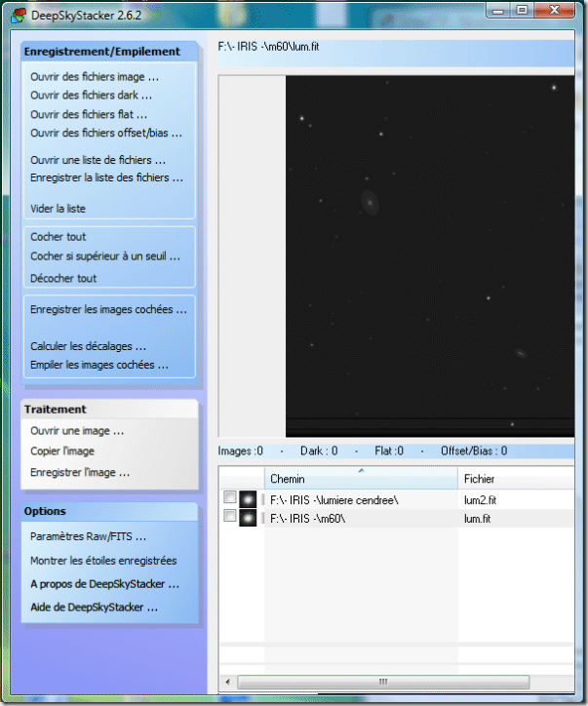Select 'Ouvrir des fichiers dark' option
Image resolution: width=588 pixels, height=706 pixels.
point(91,96)
